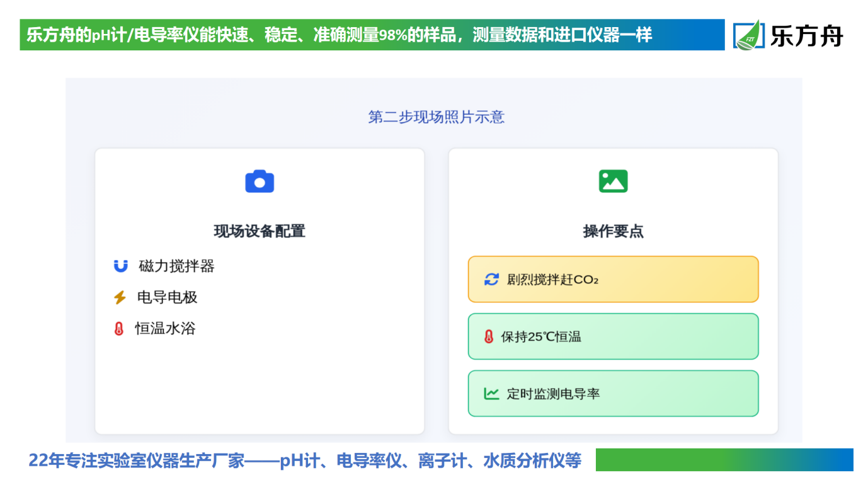Click the blue refresh arrows icon
The image size is (868, 485).
[491, 279]
